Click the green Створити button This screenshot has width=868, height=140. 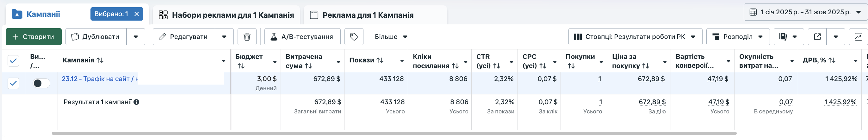point(33,37)
